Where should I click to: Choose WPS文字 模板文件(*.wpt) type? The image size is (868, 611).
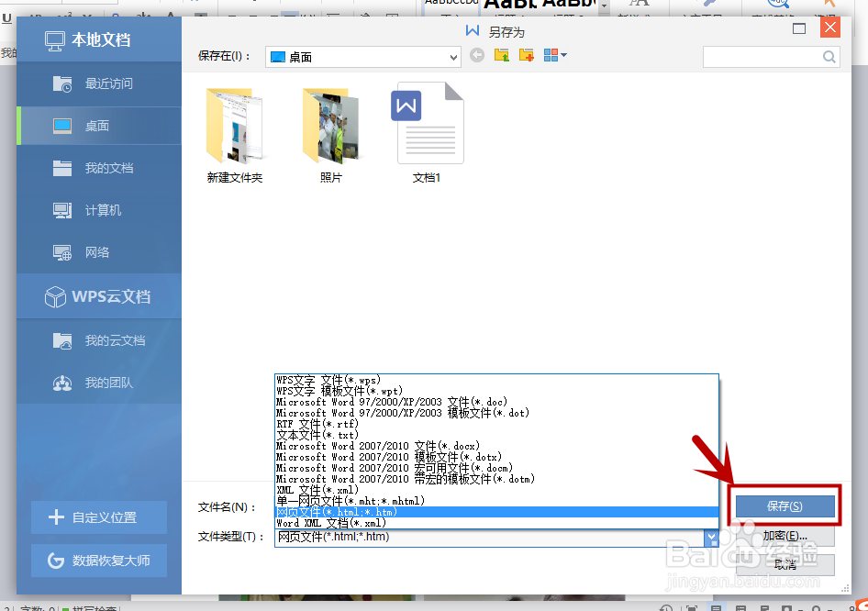(x=496, y=392)
